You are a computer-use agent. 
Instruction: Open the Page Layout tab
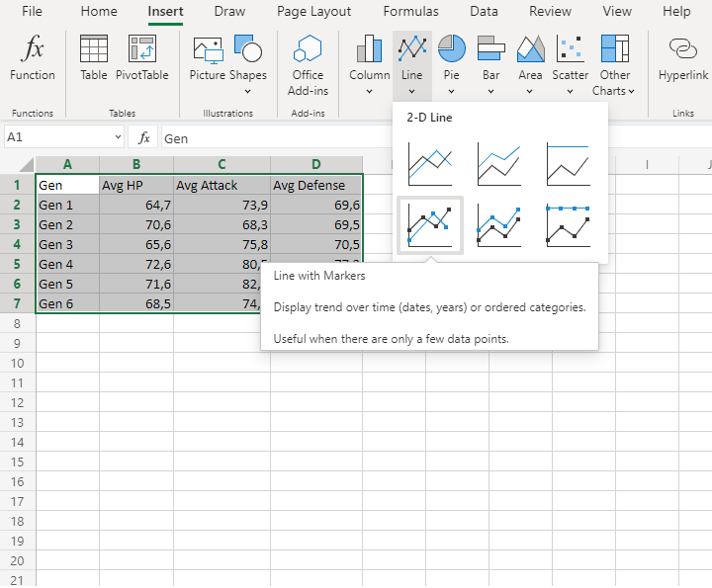click(x=313, y=12)
